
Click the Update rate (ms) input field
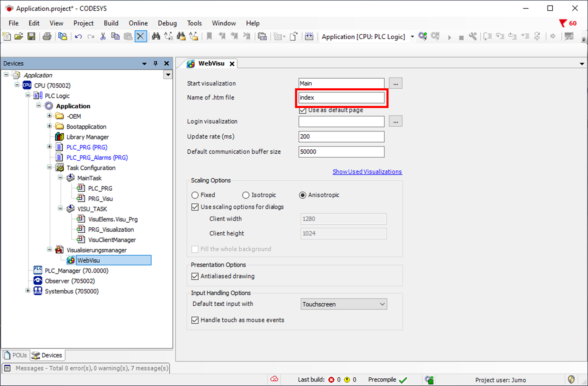pyautogui.click(x=341, y=137)
